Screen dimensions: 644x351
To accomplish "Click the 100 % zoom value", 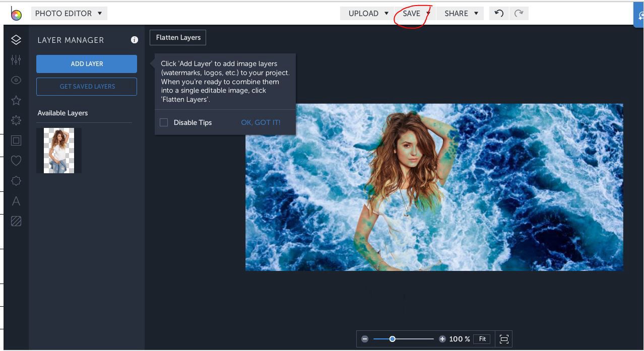I will [459, 339].
